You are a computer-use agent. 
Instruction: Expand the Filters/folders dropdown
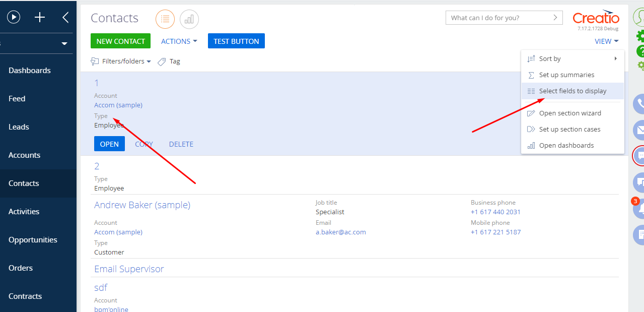pyautogui.click(x=121, y=61)
